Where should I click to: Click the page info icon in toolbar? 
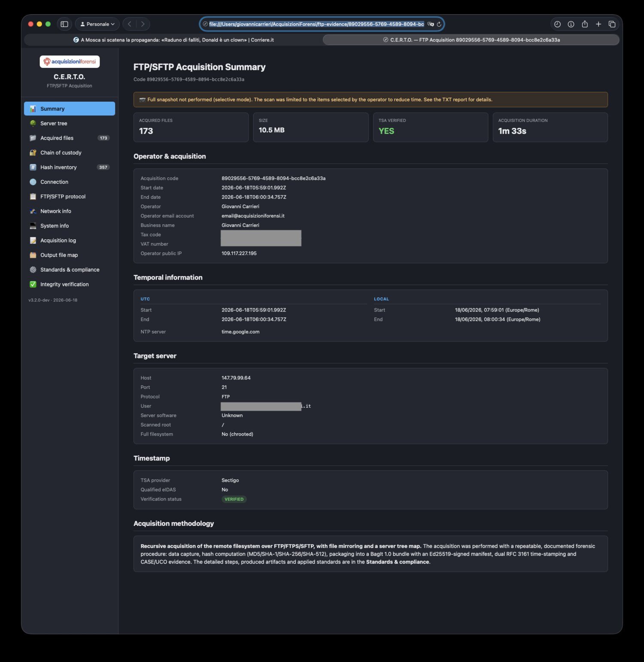pos(571,24)
